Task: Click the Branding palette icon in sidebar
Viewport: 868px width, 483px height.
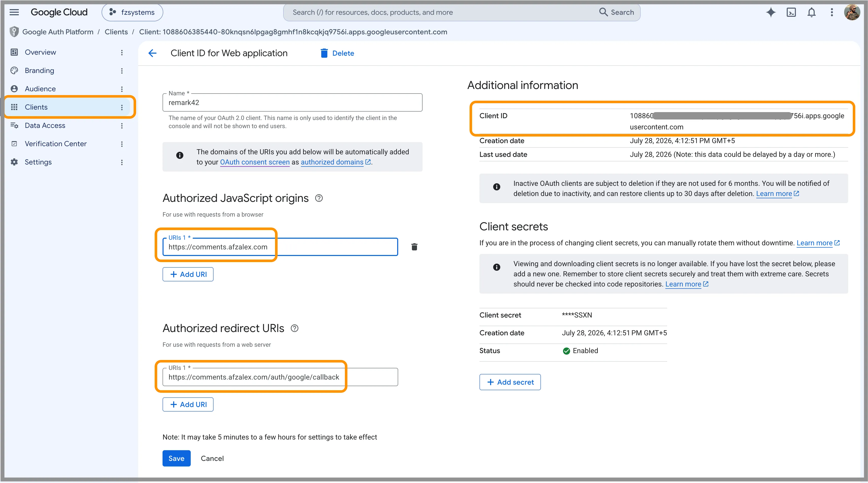Action: (x=14, y=70)
